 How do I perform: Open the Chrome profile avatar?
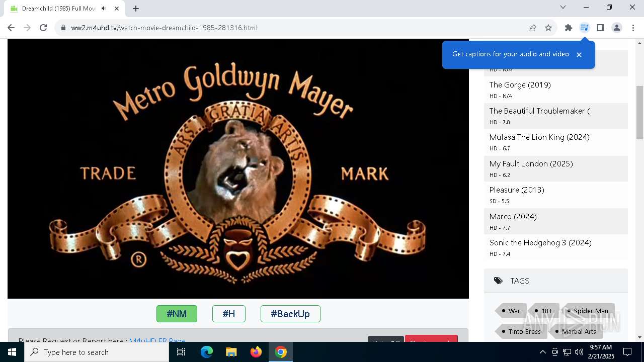coord(616,28)
